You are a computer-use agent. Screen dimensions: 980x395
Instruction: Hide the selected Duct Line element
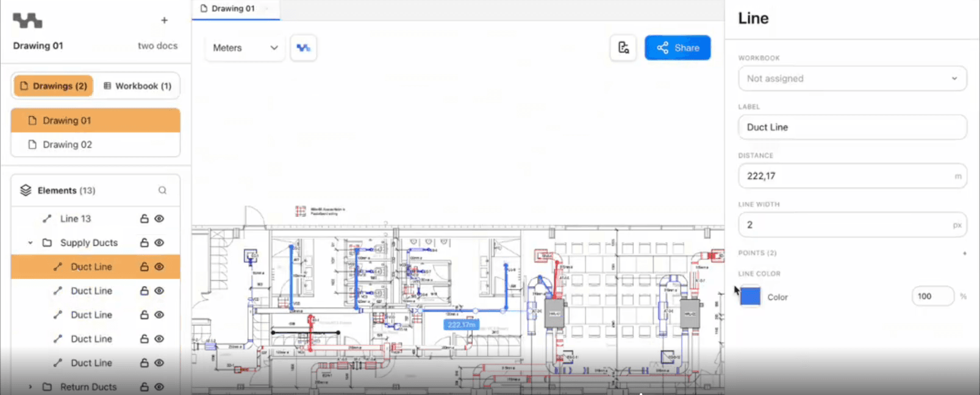159,267
